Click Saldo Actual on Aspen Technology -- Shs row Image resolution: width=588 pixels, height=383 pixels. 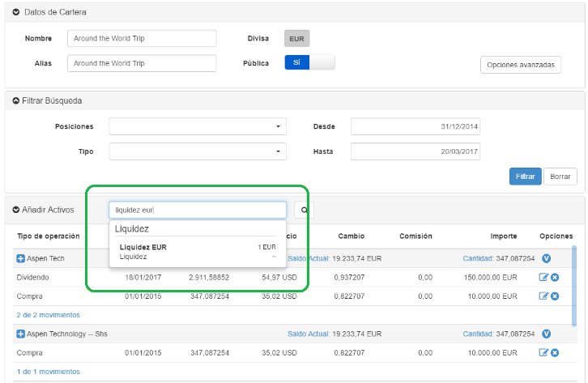coord(309,334)
